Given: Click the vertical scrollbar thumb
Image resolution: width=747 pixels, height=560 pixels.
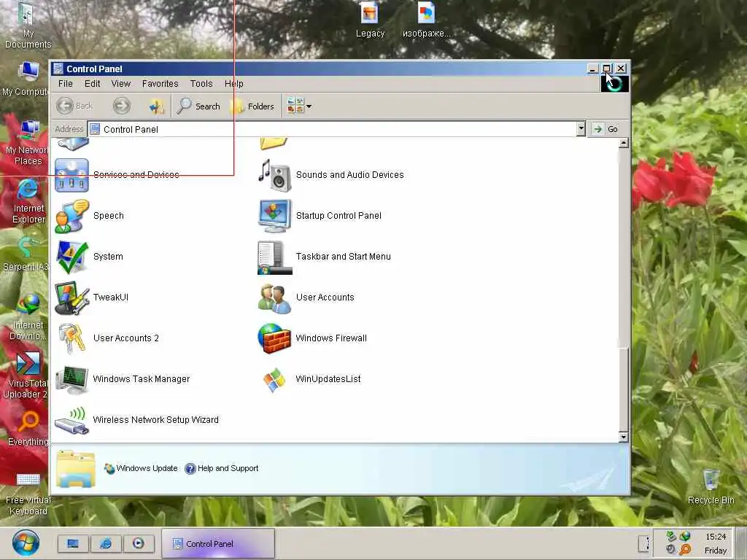Looking at the screenshot, I should pos(623,389).
